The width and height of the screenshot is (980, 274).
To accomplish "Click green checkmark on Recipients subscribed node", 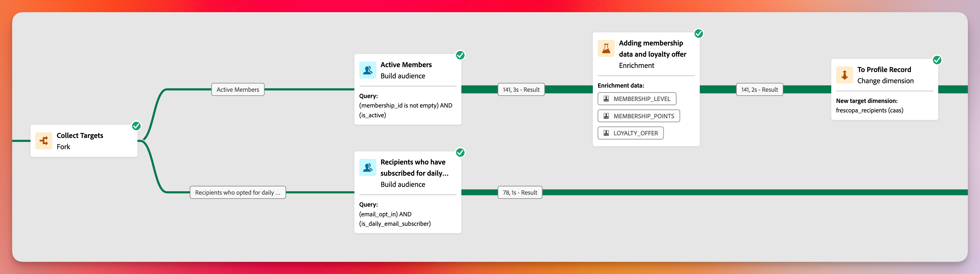I will [x=460, y=152].
